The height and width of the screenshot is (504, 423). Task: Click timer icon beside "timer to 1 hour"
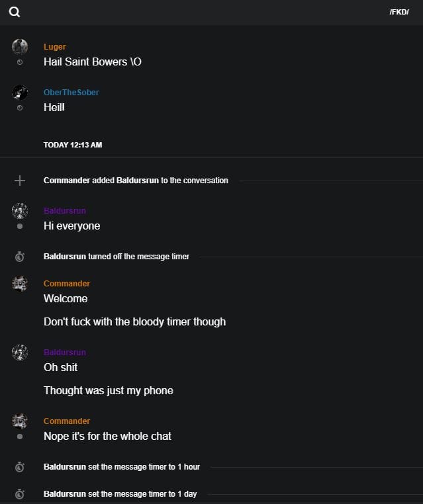point(20,467)
